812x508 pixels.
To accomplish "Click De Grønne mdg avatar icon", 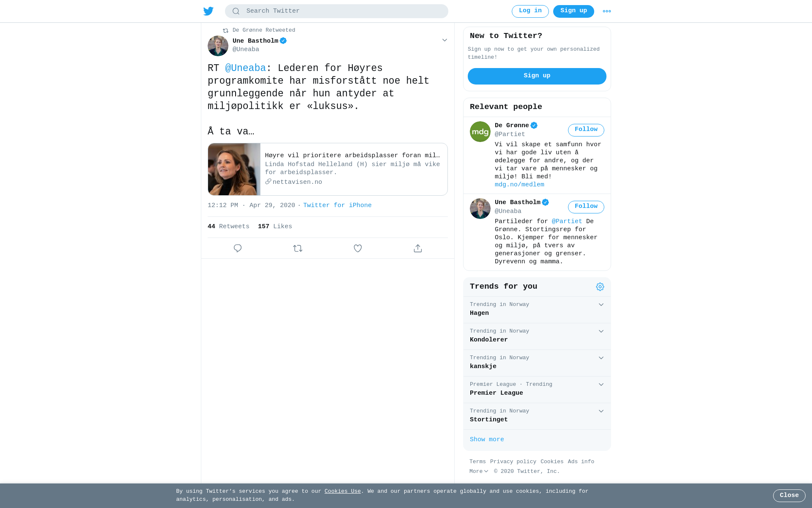I will tap(480, 131).
